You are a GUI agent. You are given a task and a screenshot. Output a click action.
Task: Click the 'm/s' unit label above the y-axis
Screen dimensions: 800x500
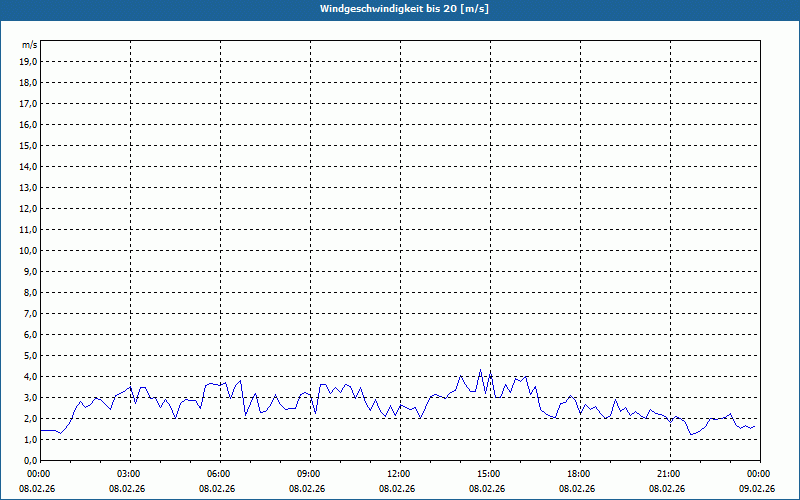pos(30,45)
